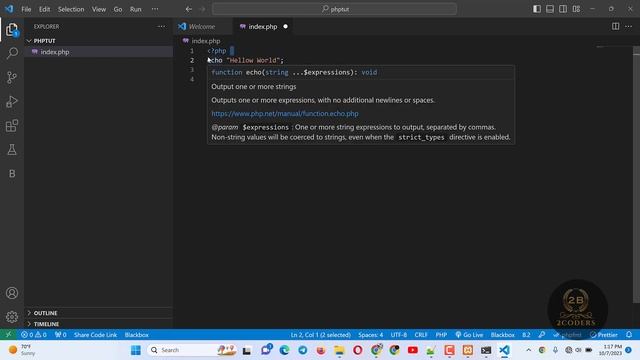Toggle Panel layout button
Image resolution: width=640 pixels, height=360 pixels.
[x=550, y=9]
